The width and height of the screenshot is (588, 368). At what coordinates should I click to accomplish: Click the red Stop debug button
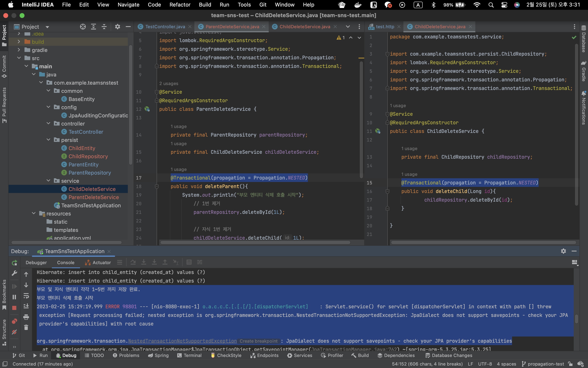[14, 308]
